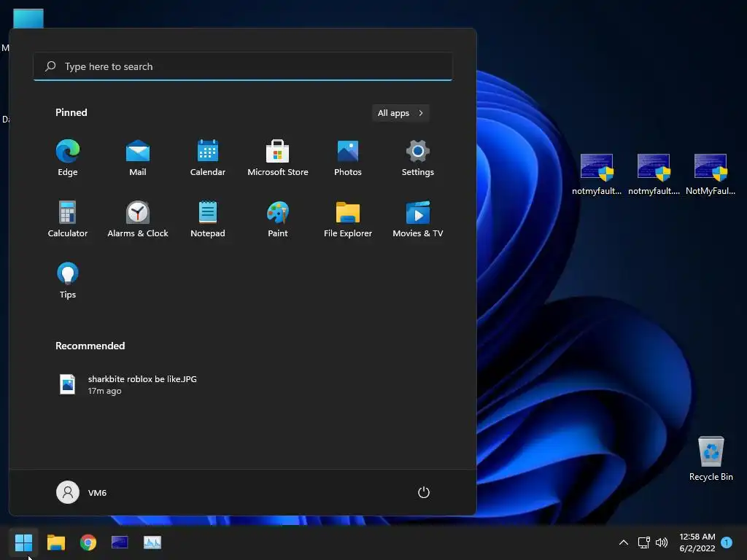Open the Edge browser pinned app

click(68, 158)
